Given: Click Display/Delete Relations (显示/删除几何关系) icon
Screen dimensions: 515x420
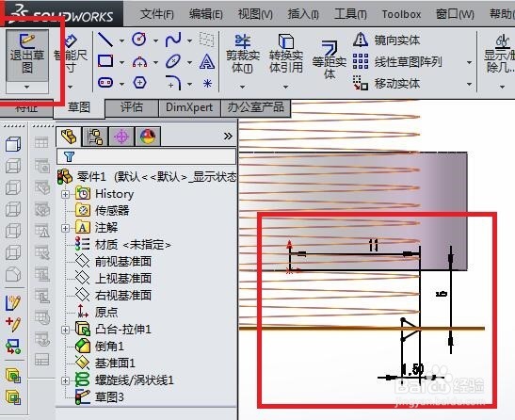Looking at the screenshot, I should (501, 54).
